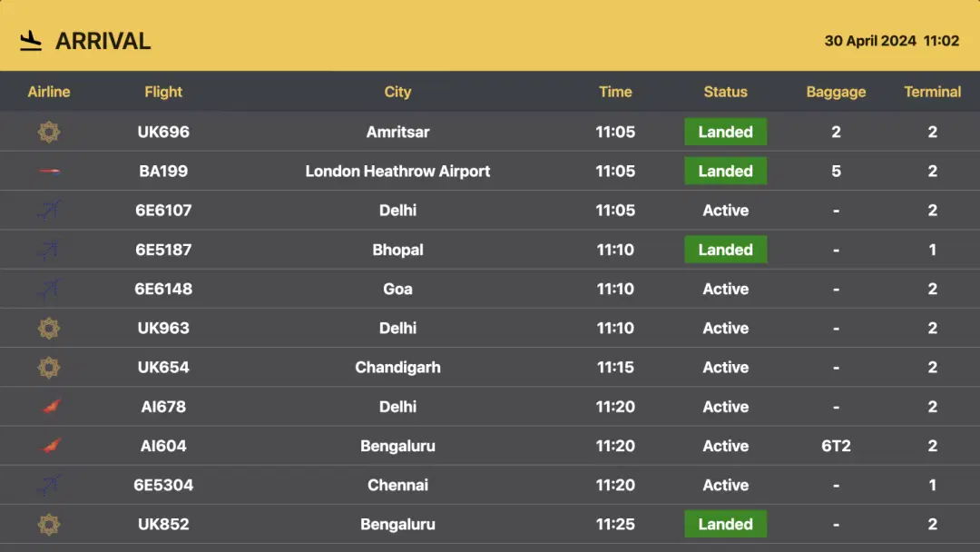Click the British Airways icon beside BA199
The width and height of the screenshot is (980, 552).
tap(49, 171)
